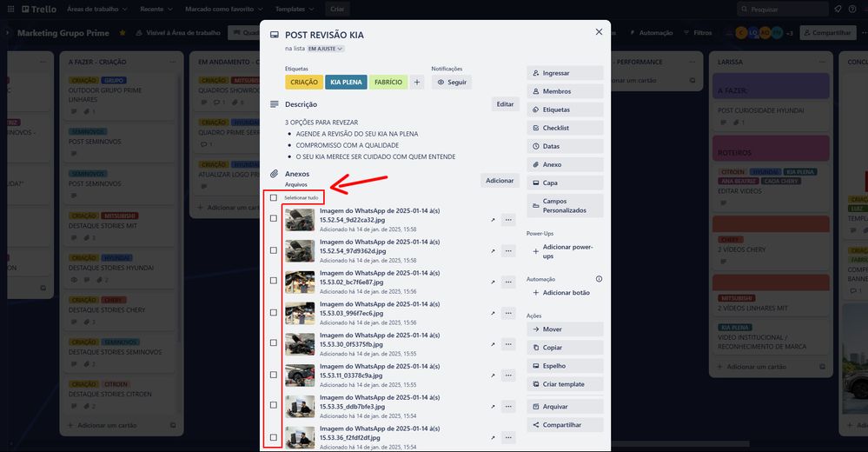Open external link arrow for 15.53.30_0f5375fb.jpg
Screen dimensions: 868x452
point(493,344)
